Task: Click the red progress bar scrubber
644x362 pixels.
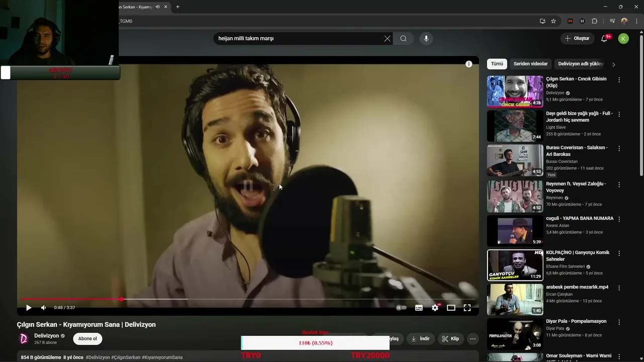Action: (121, 299)
